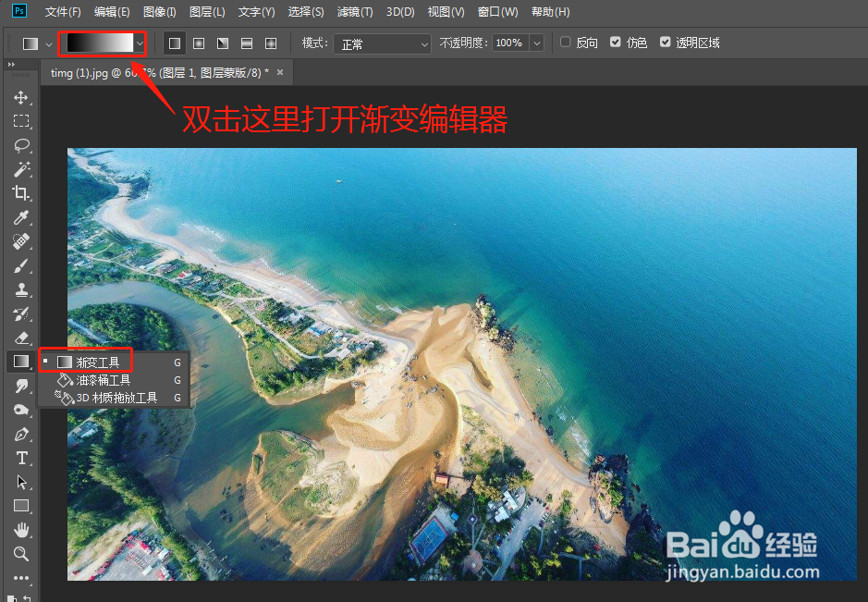Enable the 反向 checkbox

pyautogui.click(x=565, y=43)
